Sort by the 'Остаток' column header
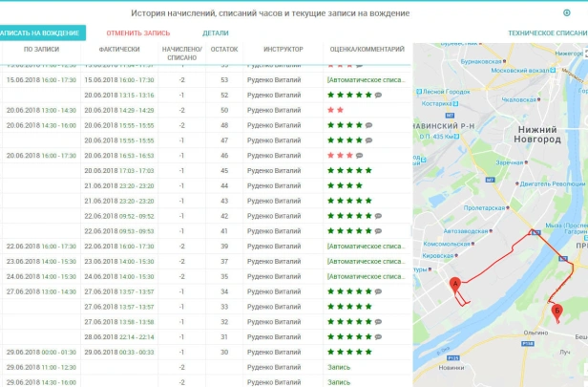 coord(224,49)
